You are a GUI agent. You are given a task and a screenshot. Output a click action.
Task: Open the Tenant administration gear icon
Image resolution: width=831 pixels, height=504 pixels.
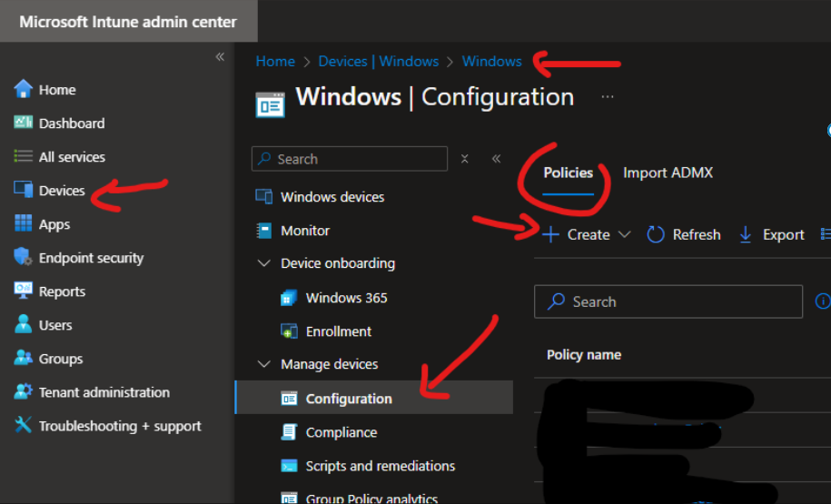(23, 391)
